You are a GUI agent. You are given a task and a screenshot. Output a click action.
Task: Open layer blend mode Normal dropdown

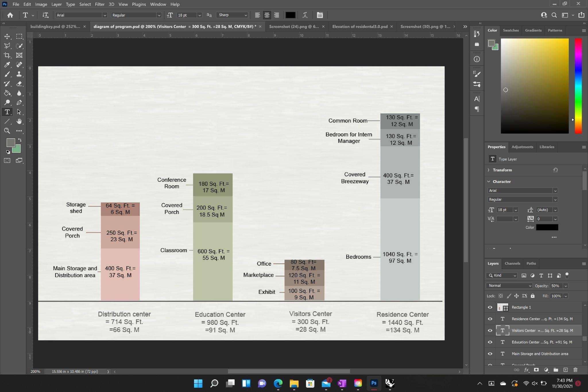(x=509, y=286)
